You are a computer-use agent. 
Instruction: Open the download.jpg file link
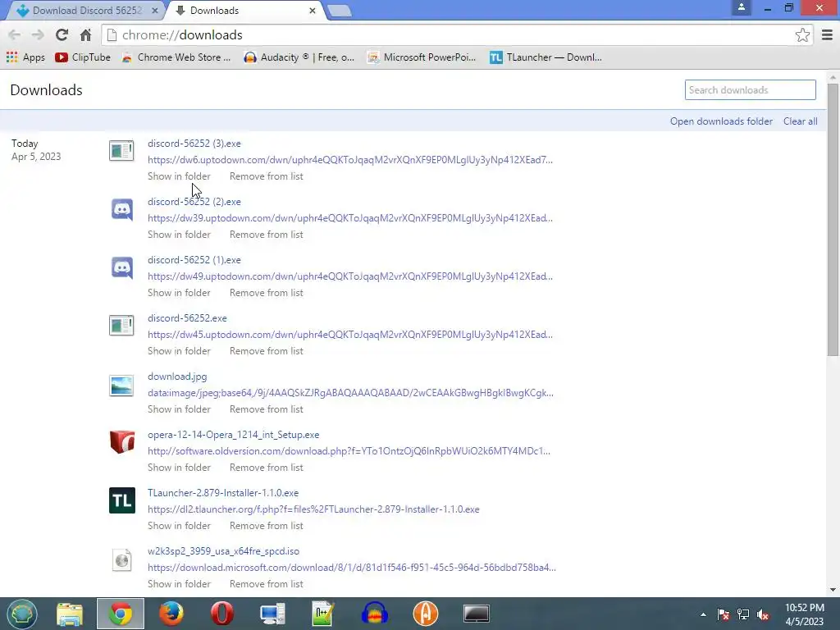coord(177,377)
